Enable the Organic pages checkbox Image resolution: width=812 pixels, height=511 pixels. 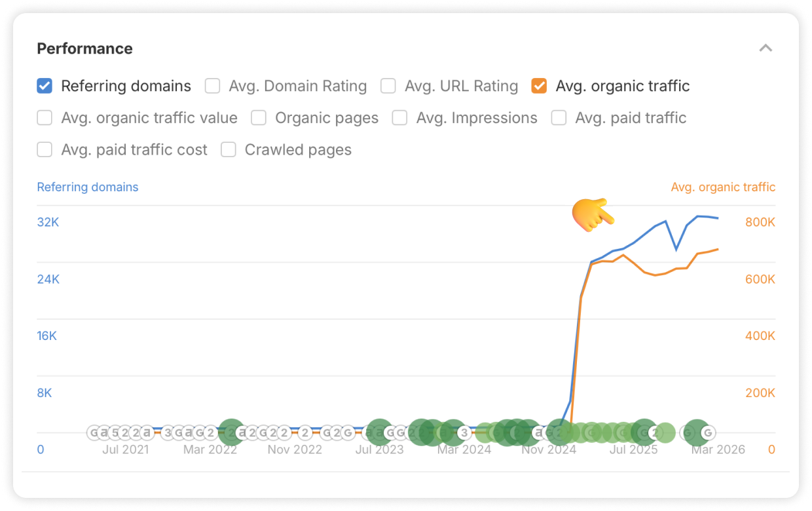click(259, 118)
